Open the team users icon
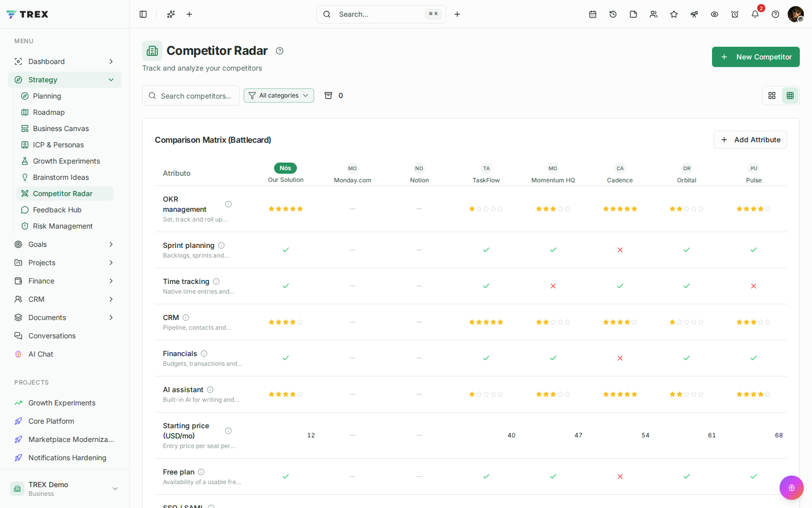Viewport: 812px width, 508px height. click(654, 14)
